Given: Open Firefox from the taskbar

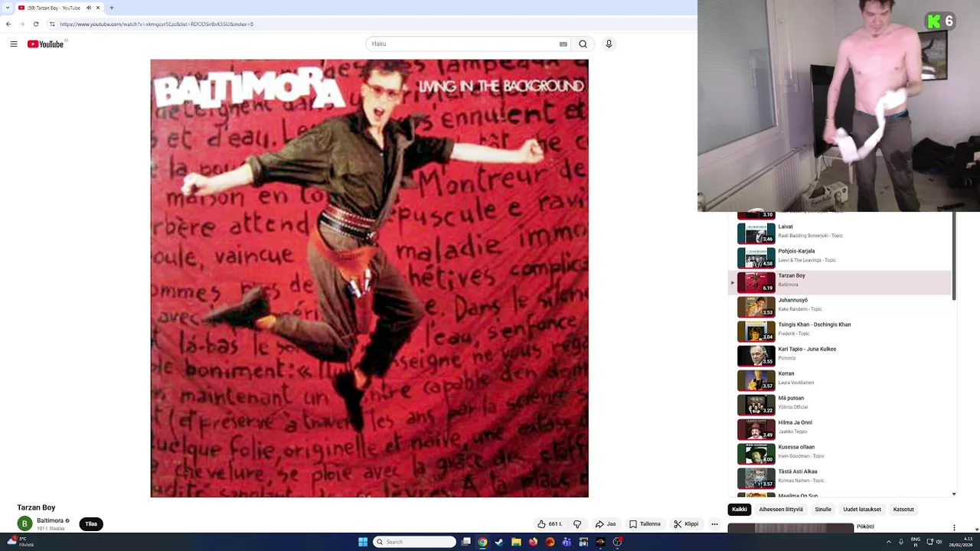Looking at the screenshot, I should tap(533, 542).
